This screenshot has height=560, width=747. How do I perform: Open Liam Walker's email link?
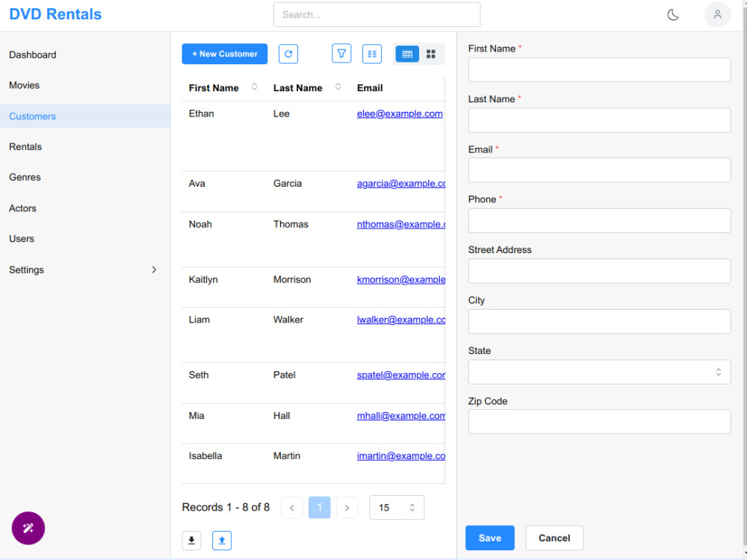tap(401, 320)
